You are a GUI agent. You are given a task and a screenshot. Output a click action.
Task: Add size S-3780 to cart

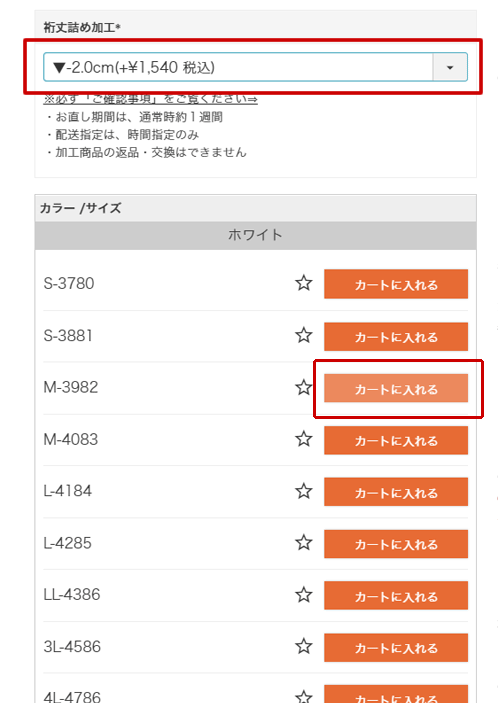396,284
